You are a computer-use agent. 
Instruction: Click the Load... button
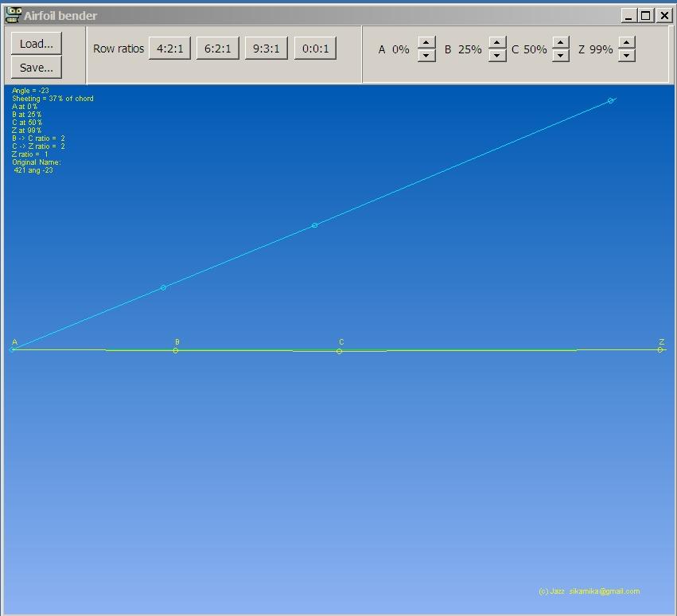(36, 44)
